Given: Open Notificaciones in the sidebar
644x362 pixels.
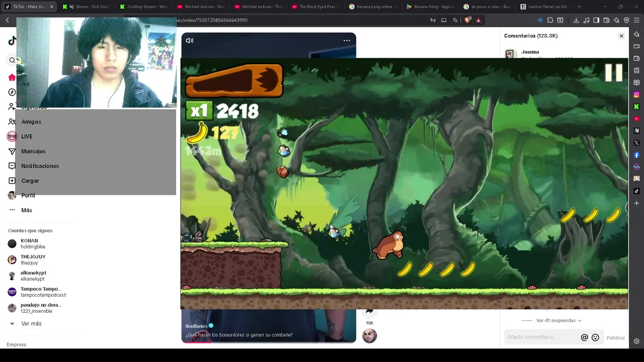Looking at the screenshot, I should [x=40, y=166].
